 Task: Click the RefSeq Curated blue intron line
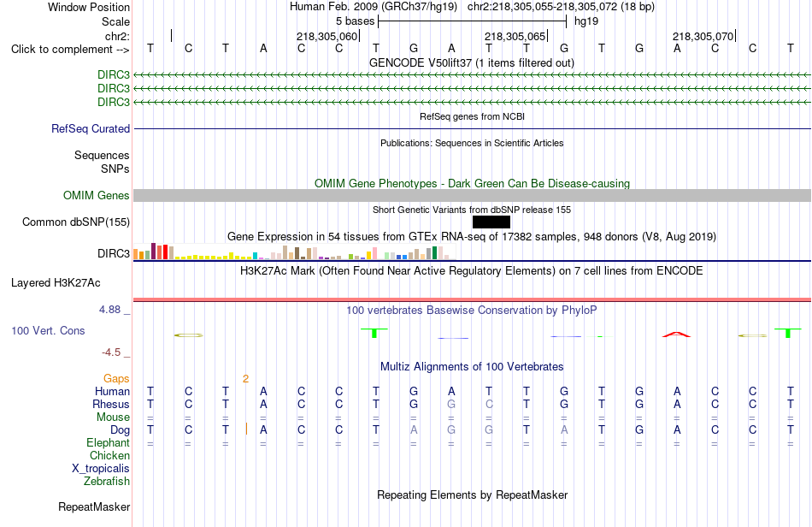tap(472, 128)
